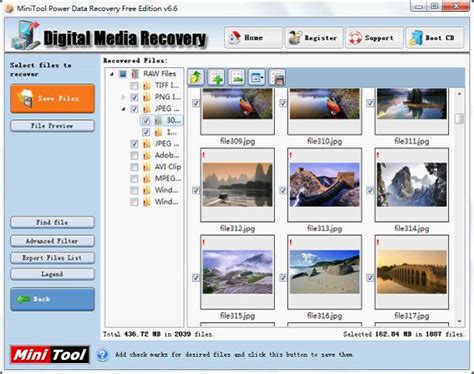Open the Advanced Filter
The height and width of the screenshot is (374, 474).
click(x=52, y=241)
